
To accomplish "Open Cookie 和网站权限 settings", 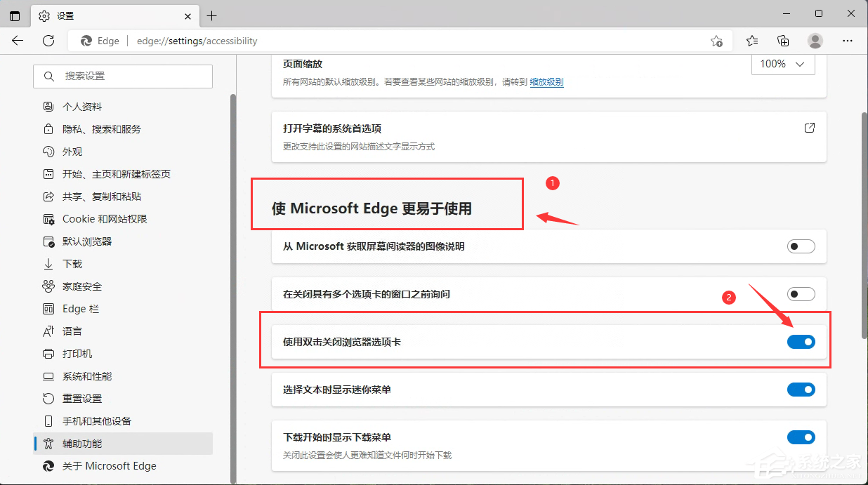I will coord(123,219).
